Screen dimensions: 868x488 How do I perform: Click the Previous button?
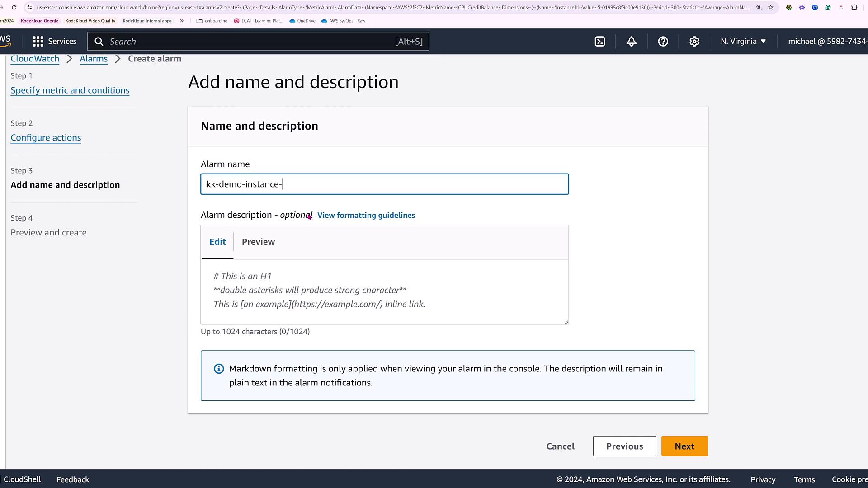[624, 446]
